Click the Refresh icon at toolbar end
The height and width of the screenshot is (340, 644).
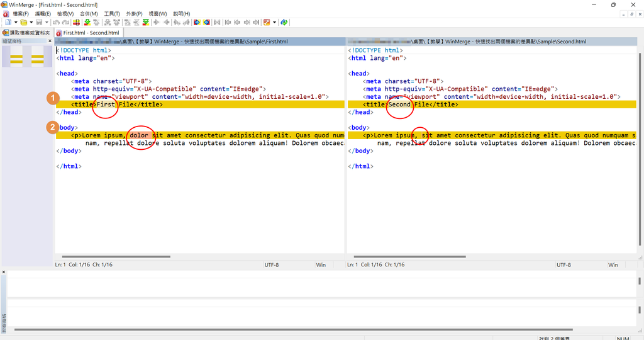(284, 22)
